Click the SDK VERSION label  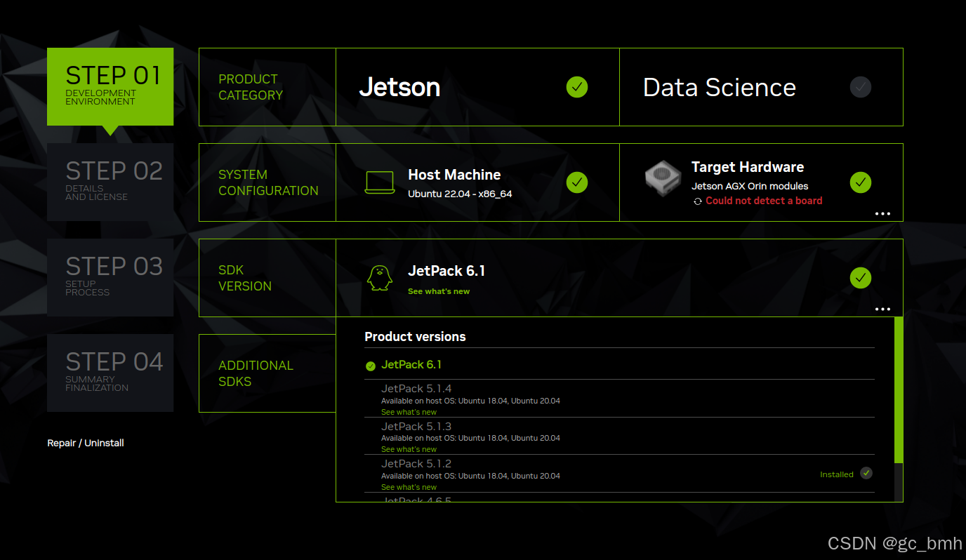[245, 278]
